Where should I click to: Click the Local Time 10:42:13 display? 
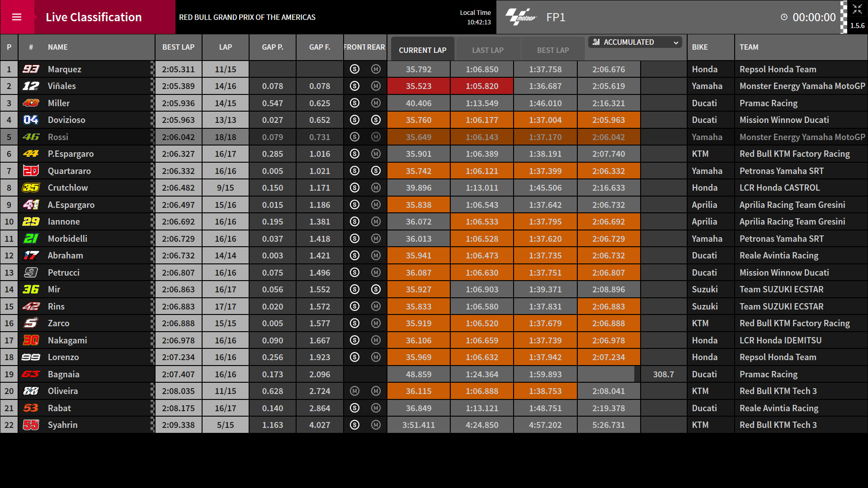pyautogui.click(x=476, y=17)
